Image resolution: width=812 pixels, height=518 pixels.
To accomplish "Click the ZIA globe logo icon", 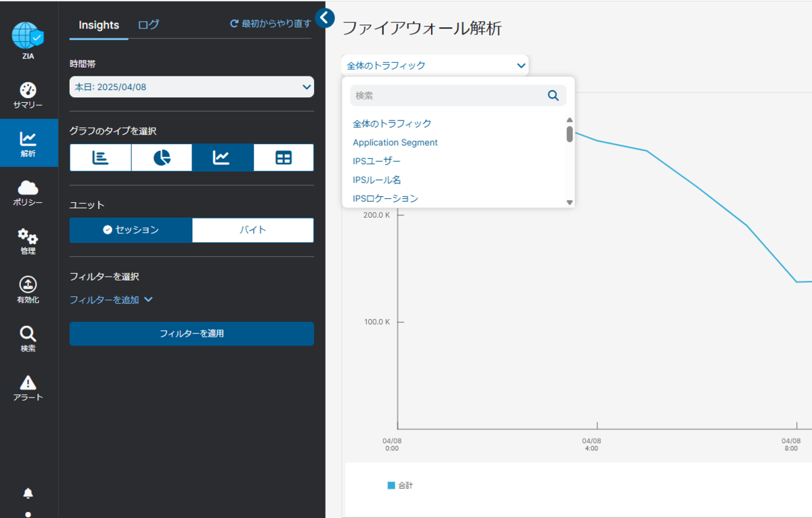I will click(x=28, y=36).
